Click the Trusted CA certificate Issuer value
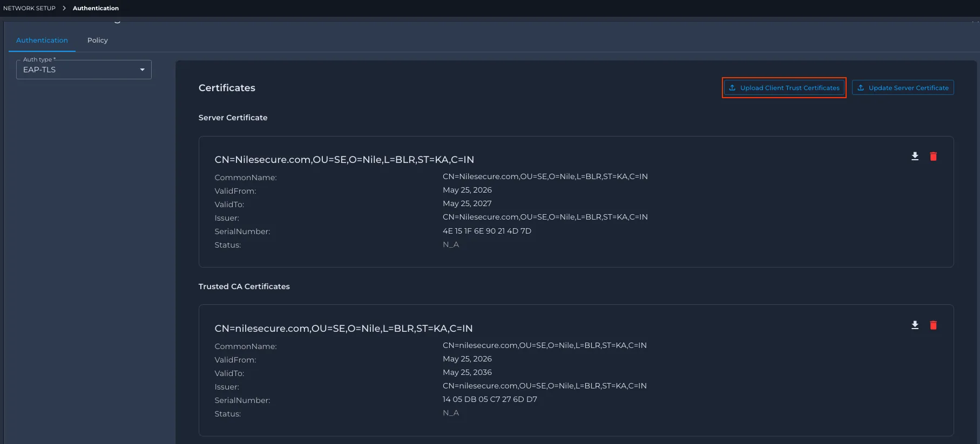 coord(545,386)
